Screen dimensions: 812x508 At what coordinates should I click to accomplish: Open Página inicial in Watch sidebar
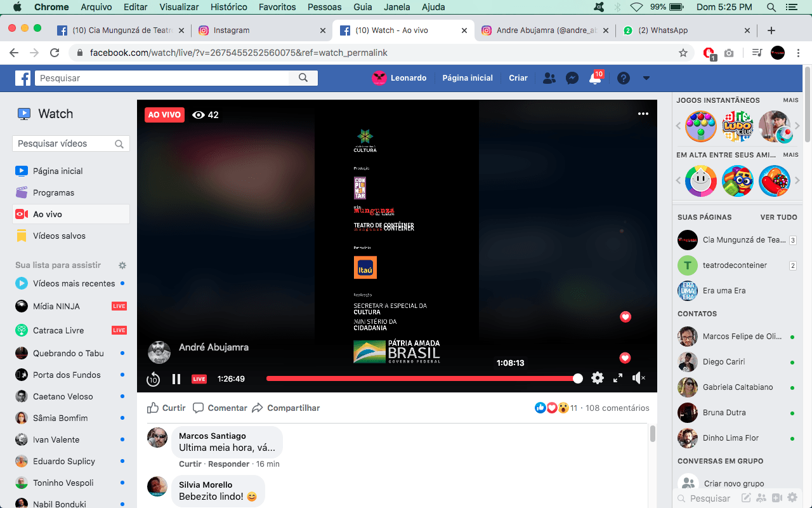tap(71, 171)
